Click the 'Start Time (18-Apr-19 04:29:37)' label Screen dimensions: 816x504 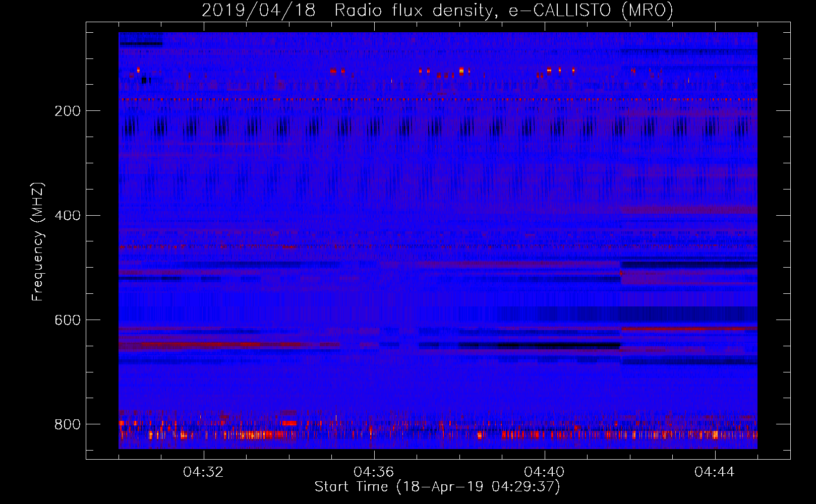point(437,487)
